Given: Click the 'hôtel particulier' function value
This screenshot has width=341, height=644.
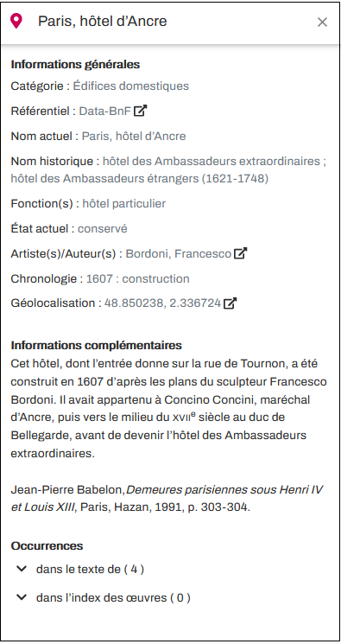Looking at the screenshot, I should [x=124, y=204].
